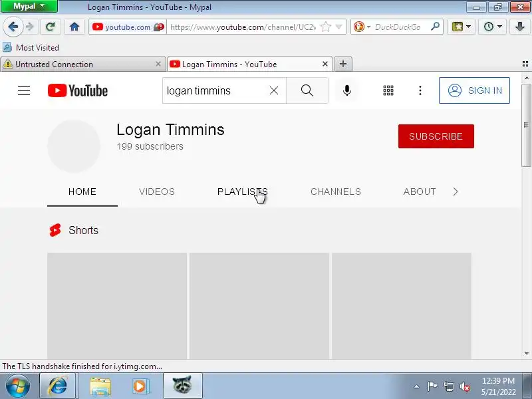Click the Mypal raccoon taskbar icon

coord(182,386)
